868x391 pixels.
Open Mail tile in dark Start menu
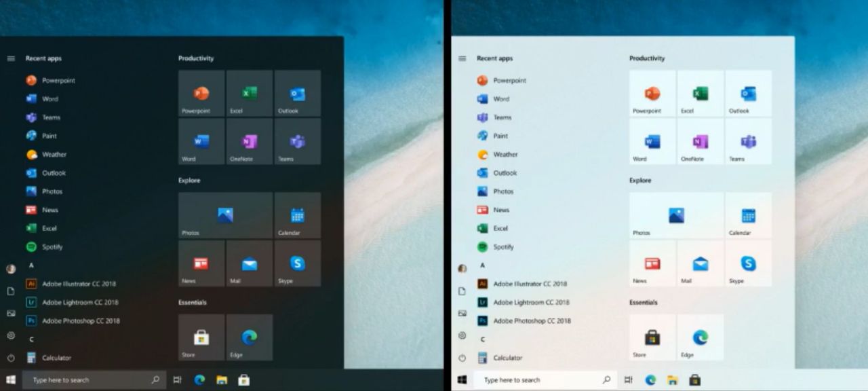250,263
